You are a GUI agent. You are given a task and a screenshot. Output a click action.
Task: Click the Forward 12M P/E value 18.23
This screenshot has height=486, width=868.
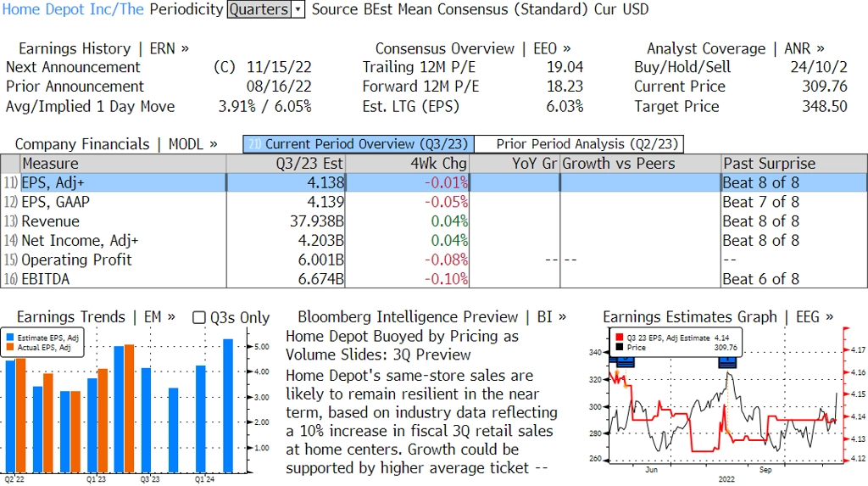(565, 87)
